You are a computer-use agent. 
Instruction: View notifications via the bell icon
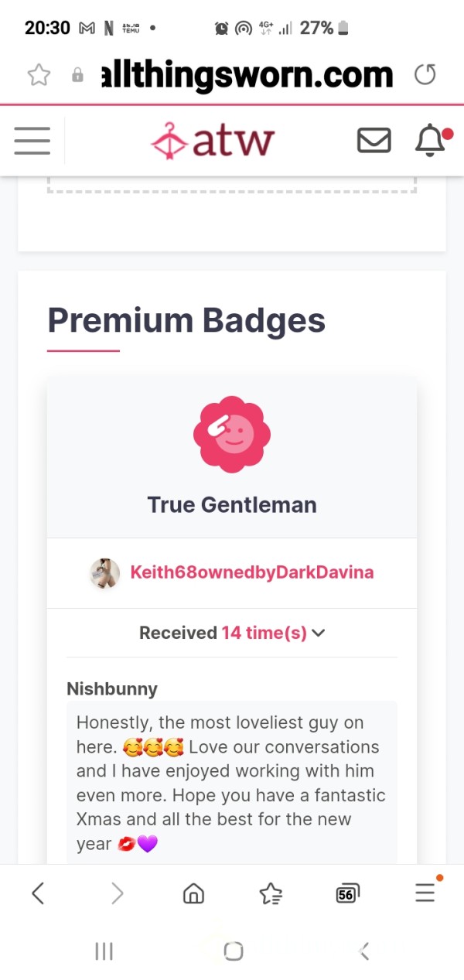point(431,141)
